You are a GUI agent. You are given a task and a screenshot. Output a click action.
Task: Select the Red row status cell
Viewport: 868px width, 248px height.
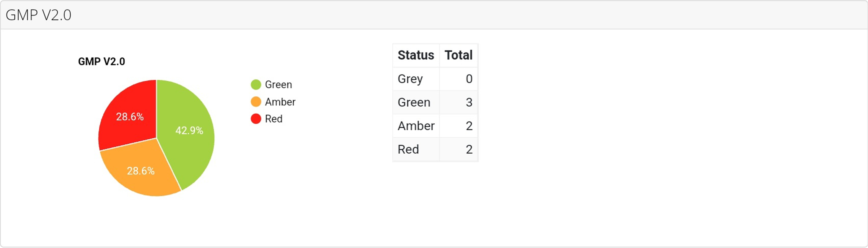(x=408, y=149)
